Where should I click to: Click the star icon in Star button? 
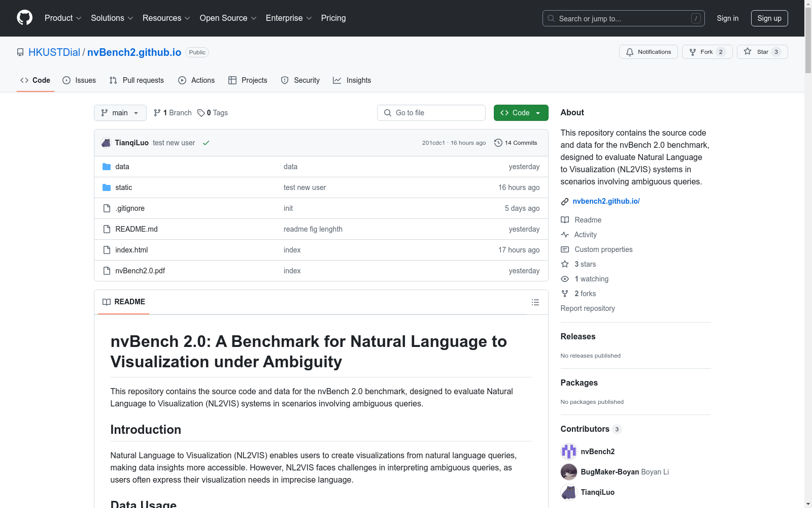click(x=748, y=51)
